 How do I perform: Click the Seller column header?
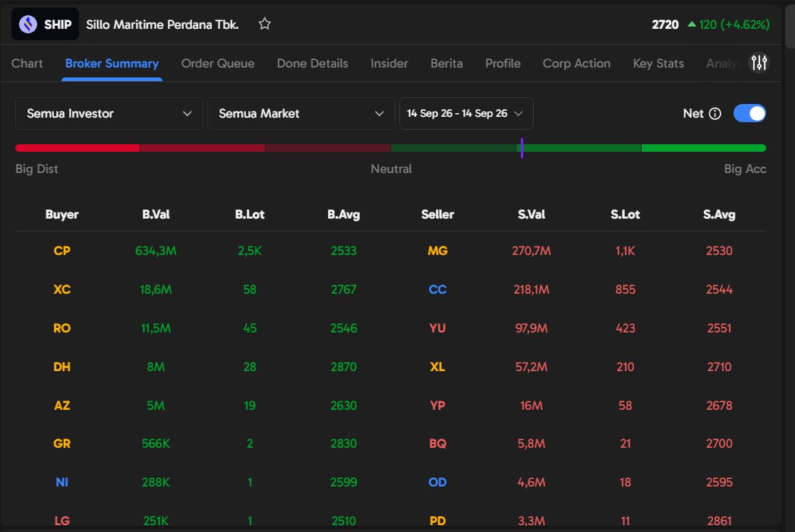[437, 214]
